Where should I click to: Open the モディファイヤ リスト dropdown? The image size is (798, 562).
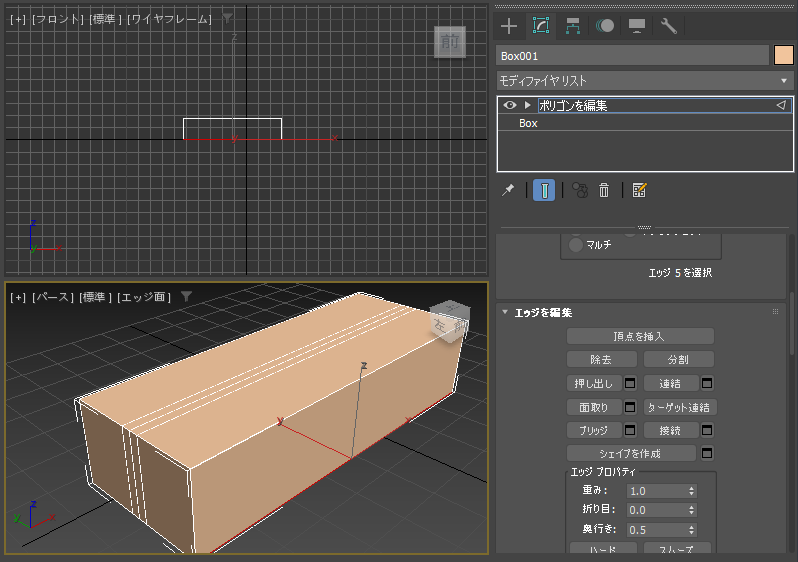[644, 80]
